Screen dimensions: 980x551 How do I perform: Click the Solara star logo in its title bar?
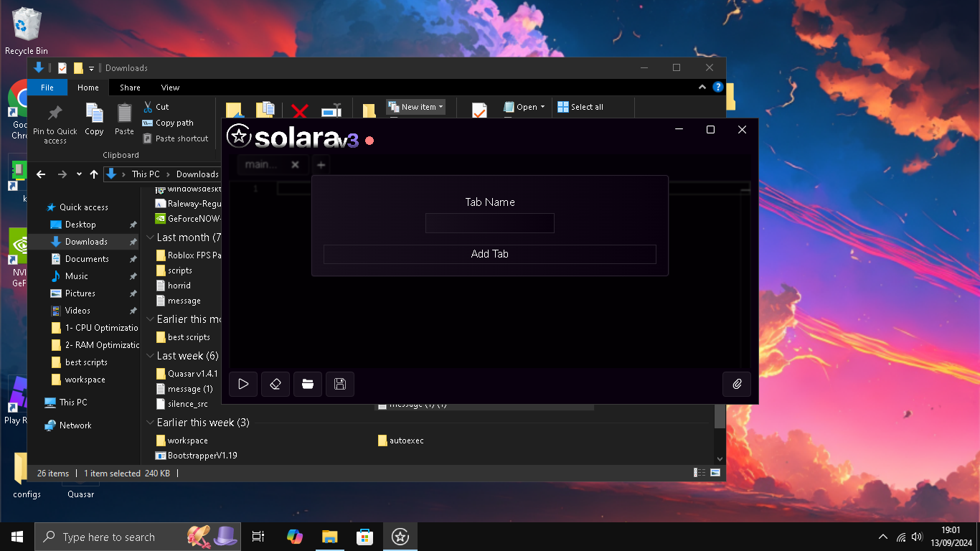pos(238,136)
